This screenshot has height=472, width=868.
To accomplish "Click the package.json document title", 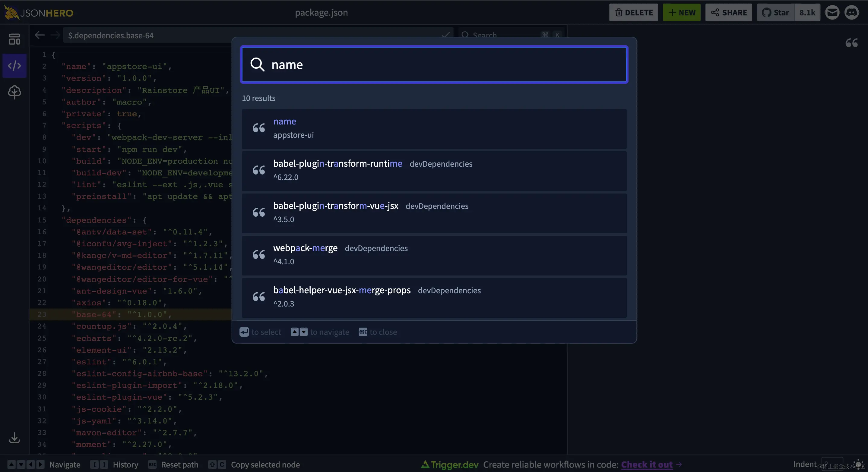I will [322, 12].
